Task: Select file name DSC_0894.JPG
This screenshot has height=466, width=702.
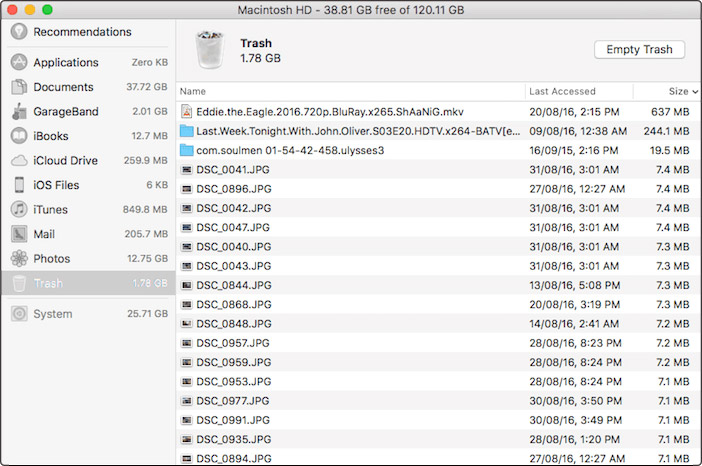Action: [x=234, y=458]
